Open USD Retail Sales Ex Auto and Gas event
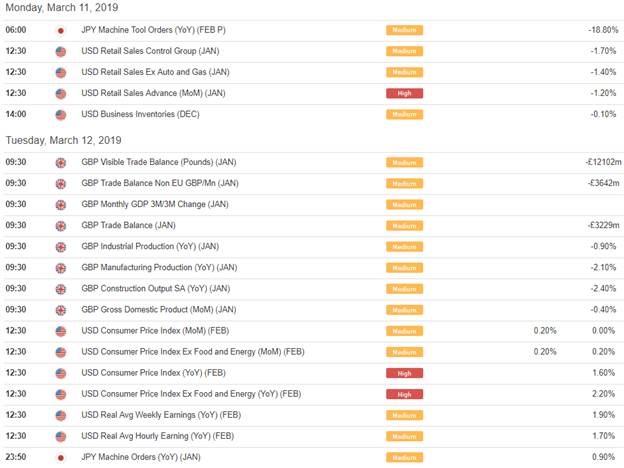 [x=155, y=72]
